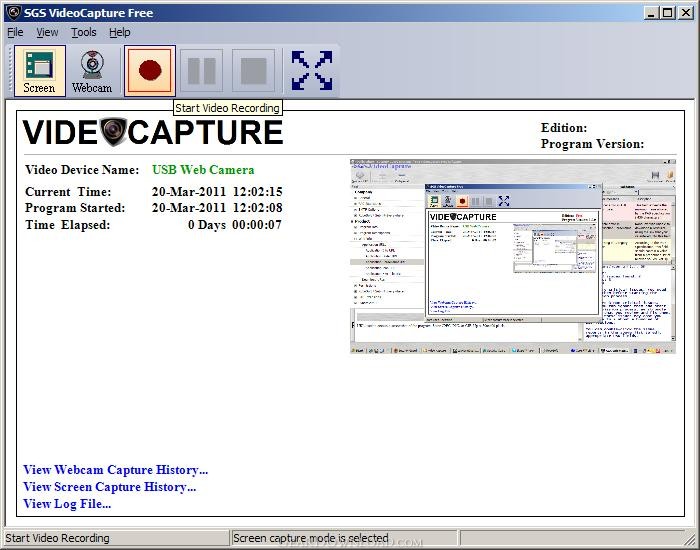Maximize the SGS VideoCapture Free window
This screenshot has width=700, height=550.
click(x=668, y=12)
